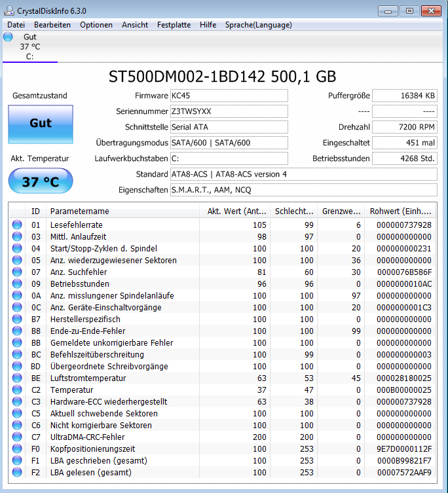Viewport: 448px width, 493px height.
Task: Minimize the CrystalDiskInfo window
Action: point(388,11)
